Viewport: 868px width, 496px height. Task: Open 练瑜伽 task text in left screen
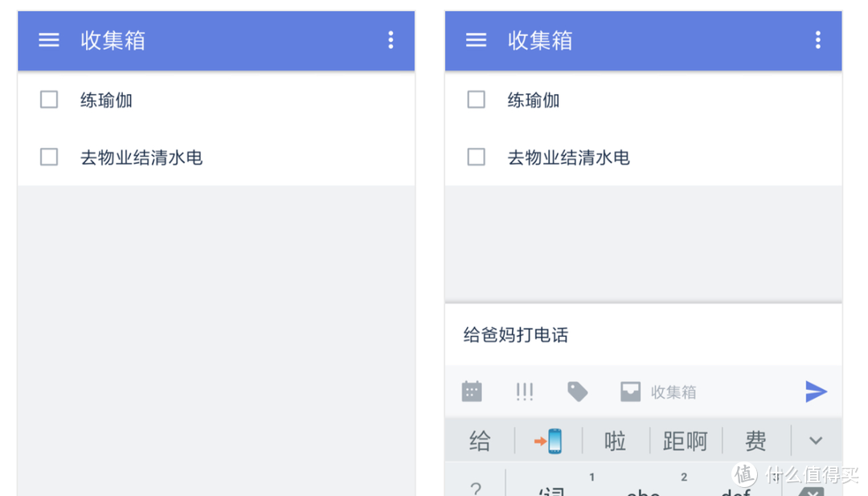click(106, 100)
